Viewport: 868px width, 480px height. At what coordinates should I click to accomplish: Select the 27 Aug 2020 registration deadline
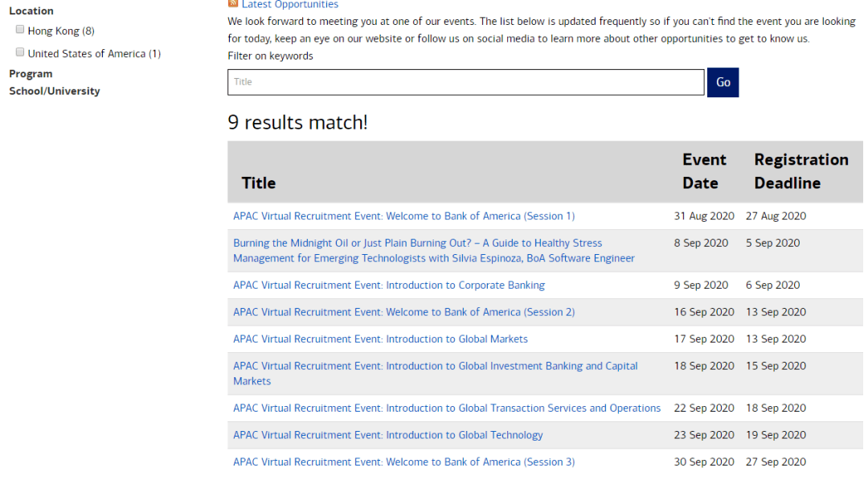coord(776,216)
